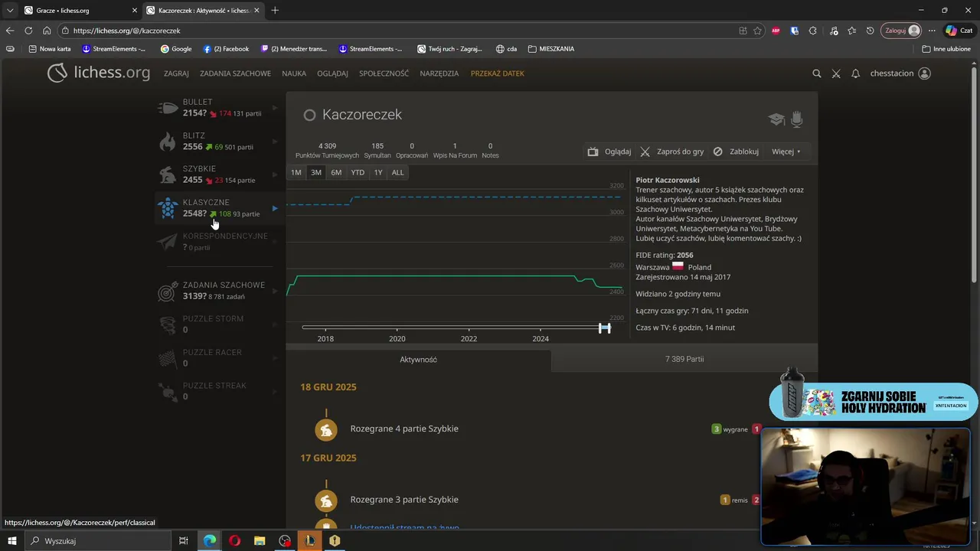Open the SPOŁECZNOŚĆ menu
The width and height of the screenshot is (980, 551).
[x=384, y=73]
